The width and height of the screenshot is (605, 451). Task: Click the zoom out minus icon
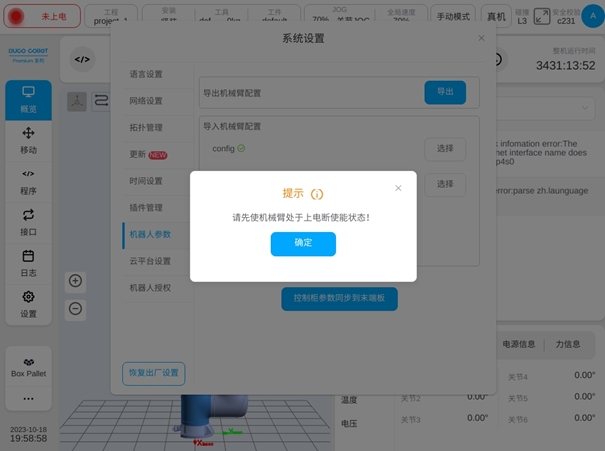pos(75,308)
